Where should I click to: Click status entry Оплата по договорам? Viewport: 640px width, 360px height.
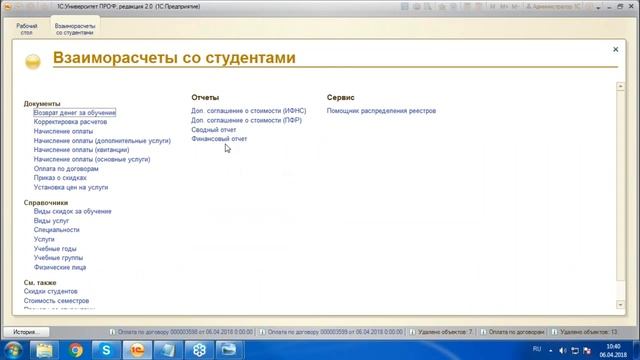pos(512,332)
